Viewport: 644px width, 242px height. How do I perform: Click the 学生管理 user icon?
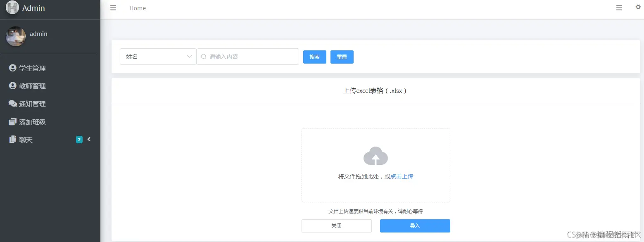[12, 68]
